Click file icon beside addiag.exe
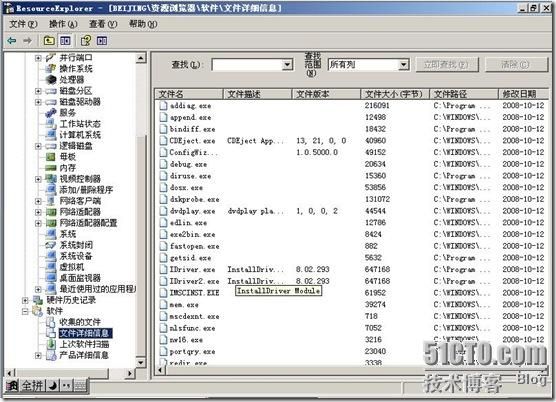Viewport: 556px width, 402px height. 163,106
